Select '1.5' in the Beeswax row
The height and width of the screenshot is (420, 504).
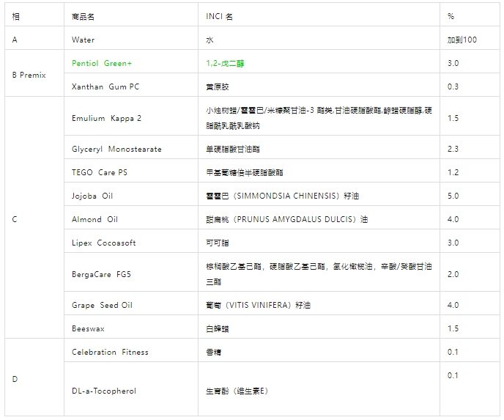(x=453, y=328)
